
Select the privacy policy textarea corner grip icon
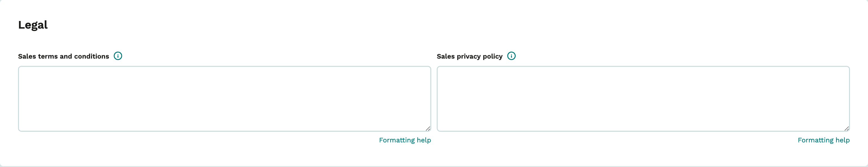(847, 128)
